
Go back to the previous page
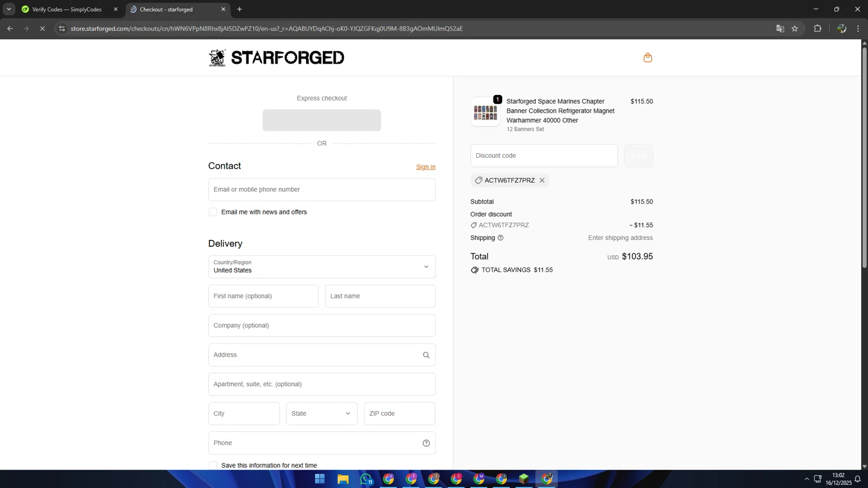pos(10,28)
